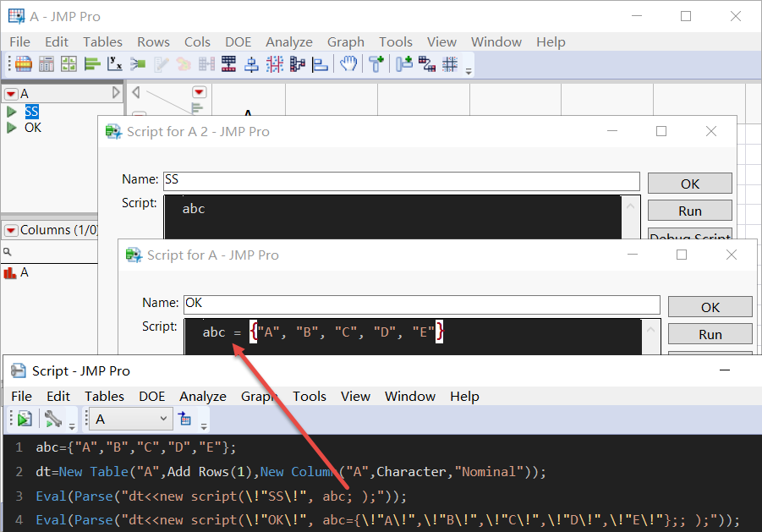This screenshot has height=532, width=762.
Task: Click OK in the Script for A dialog
Action: 710,307
